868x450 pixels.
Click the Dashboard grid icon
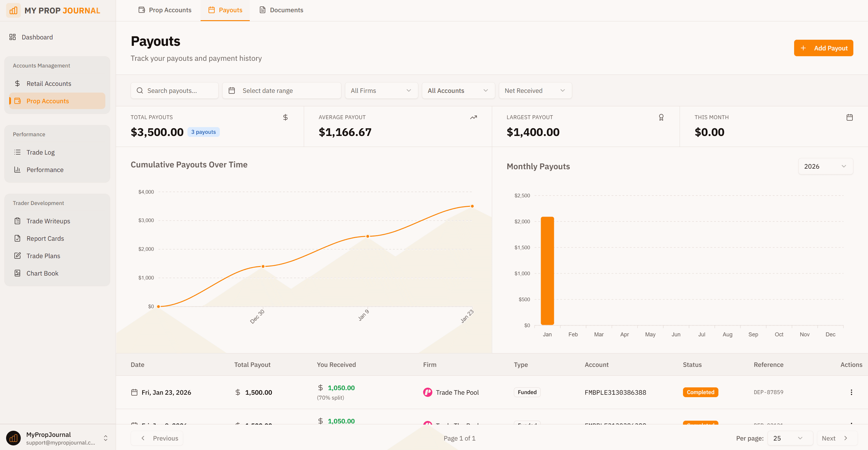click(13, 37)
